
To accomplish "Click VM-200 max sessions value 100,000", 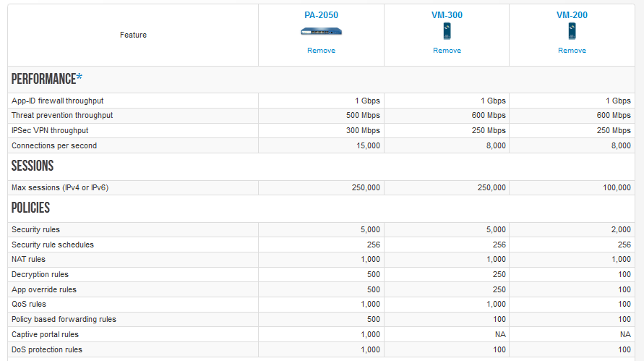I will 617,188.
